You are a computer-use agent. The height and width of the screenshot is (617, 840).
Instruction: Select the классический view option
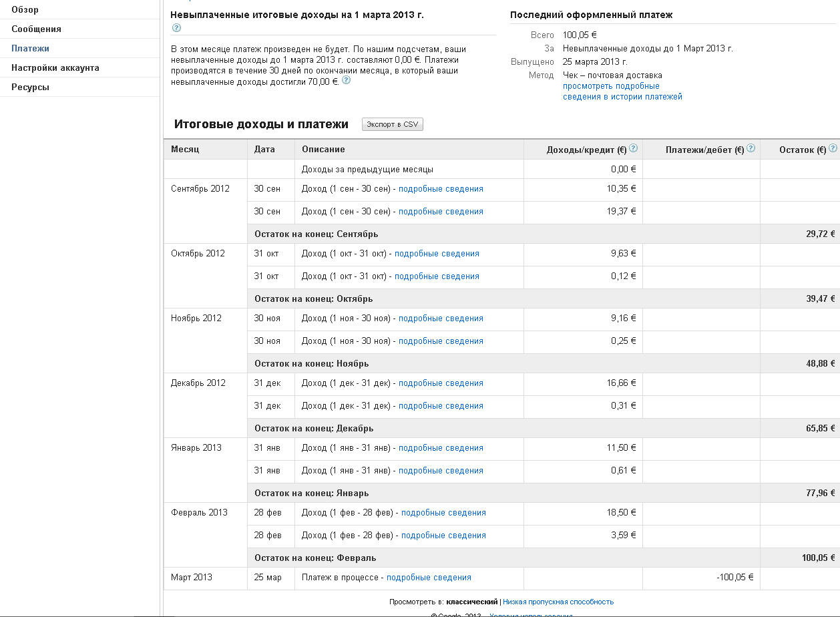pos(472,602)
